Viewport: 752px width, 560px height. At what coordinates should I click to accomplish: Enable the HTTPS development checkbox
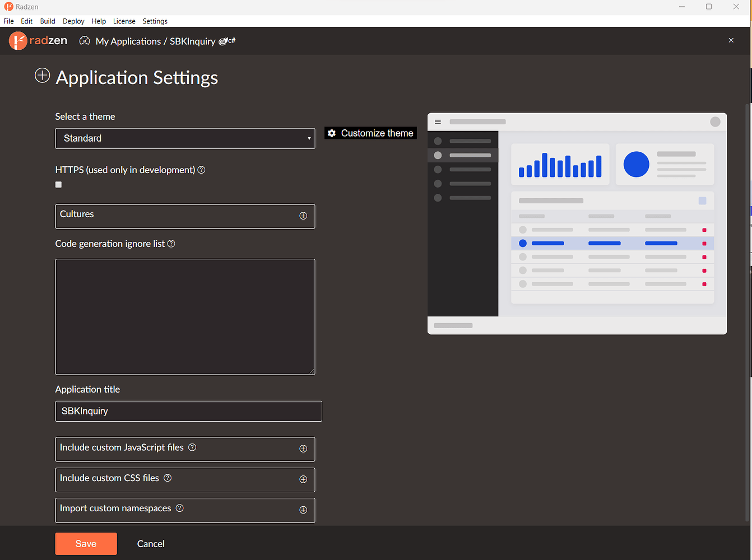[58, 185]
